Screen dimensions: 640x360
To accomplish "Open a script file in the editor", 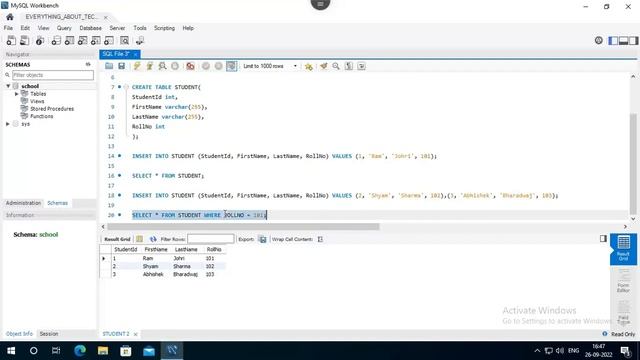I will (x=109, y=66).
